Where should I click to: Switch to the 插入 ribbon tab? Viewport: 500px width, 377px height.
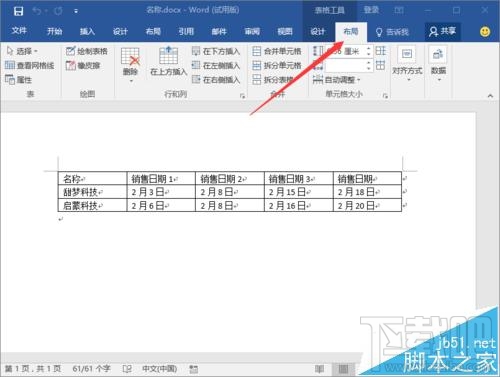tap(87, 31)
